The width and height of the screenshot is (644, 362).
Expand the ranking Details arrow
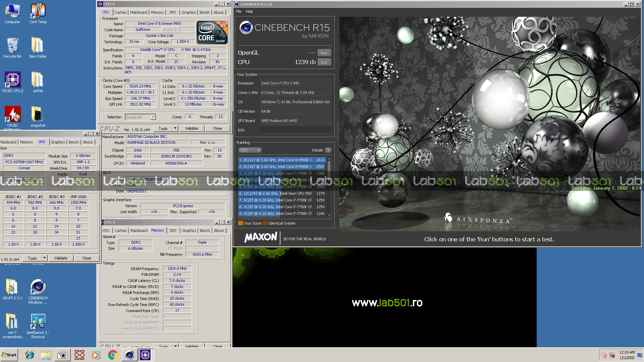click(x=328, y=150)
